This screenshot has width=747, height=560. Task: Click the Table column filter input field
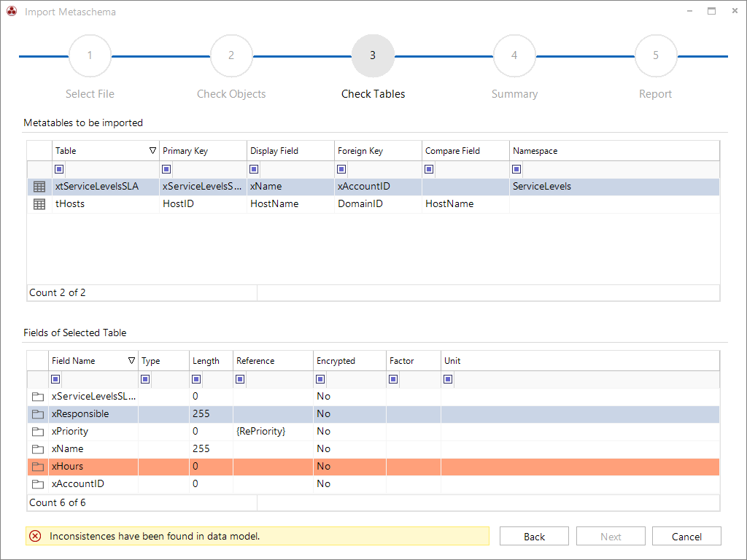point(112,169)
